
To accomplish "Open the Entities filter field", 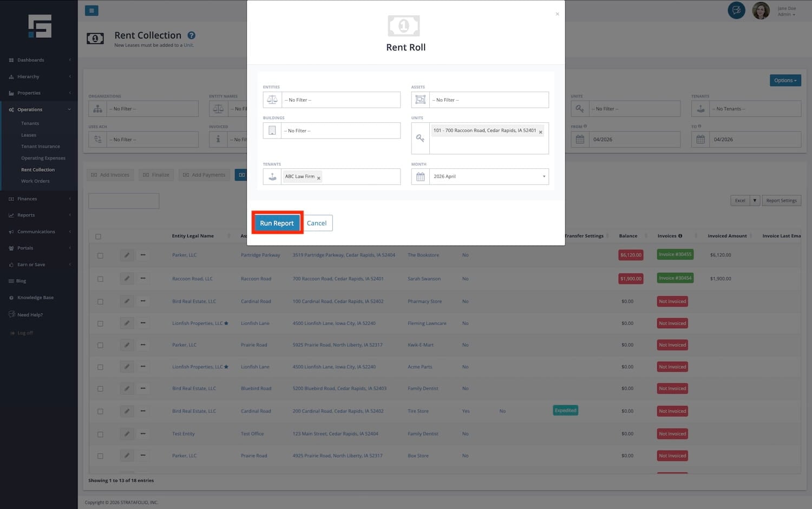I will coord(340,100).
